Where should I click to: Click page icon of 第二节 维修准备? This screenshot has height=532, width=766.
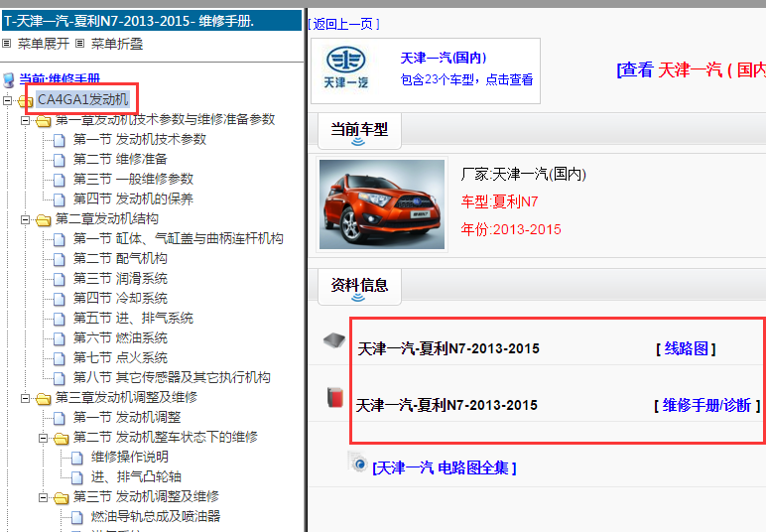(x=60, y=160)
